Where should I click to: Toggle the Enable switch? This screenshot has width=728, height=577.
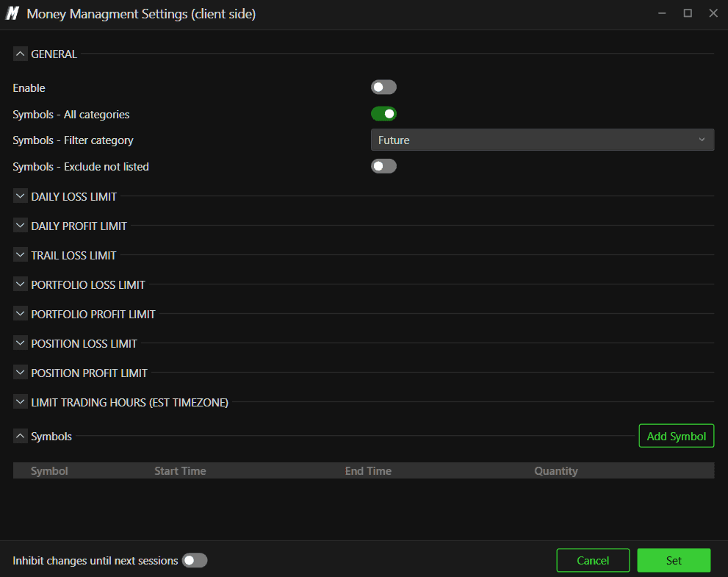[x=383, y=87]
